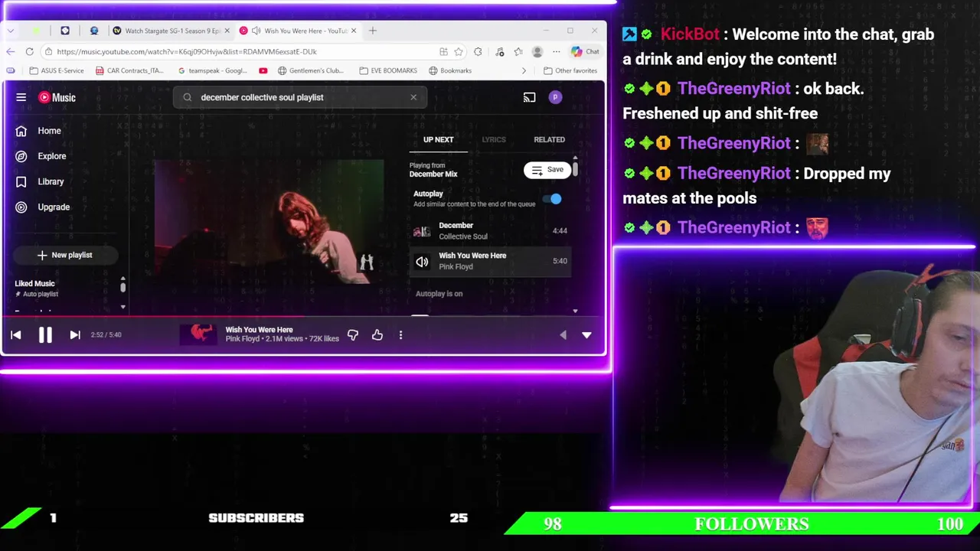Open Pink Floyd artist link in player bar
980x551 pixels.
coord(243,339)
